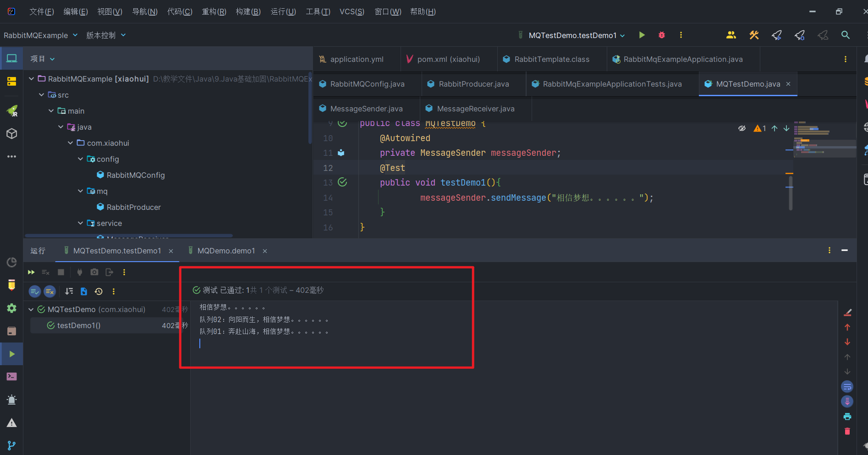Open Run panel options ellipsis
868x455 pixels.
[830, 250]
